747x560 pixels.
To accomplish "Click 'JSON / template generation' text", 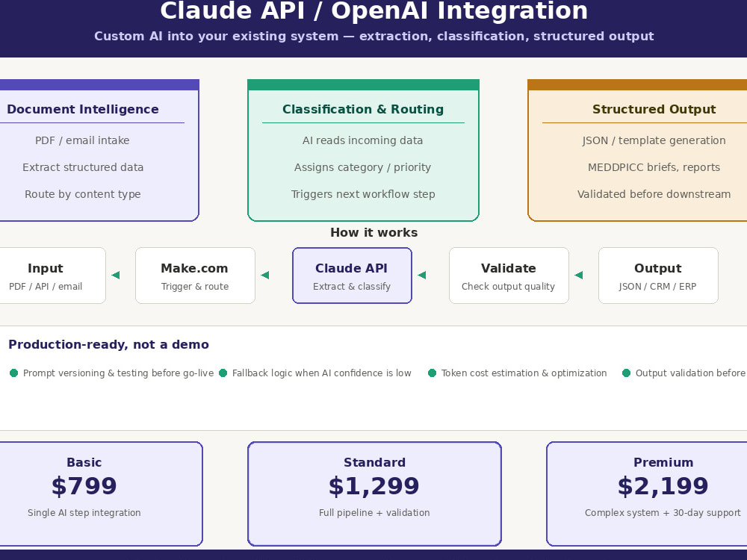I will pos(654,140).
